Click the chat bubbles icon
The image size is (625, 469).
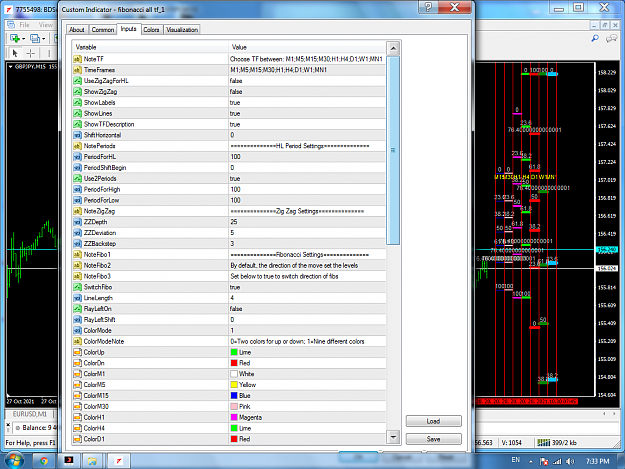click(x=611, y=38)
